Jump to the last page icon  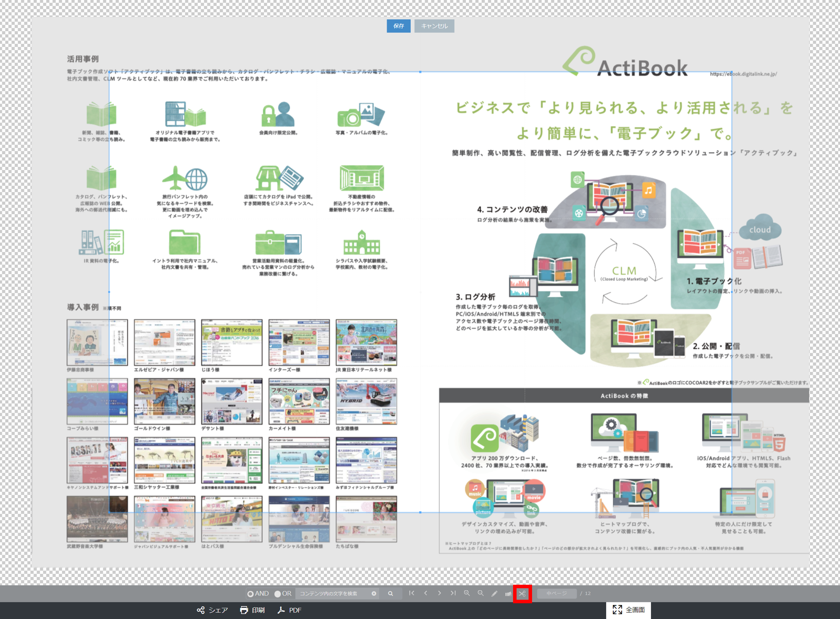click(453, 593)
